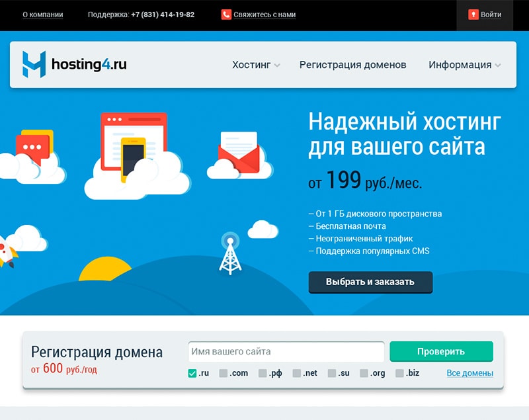Select the .org domain checkbox
This screenshot has width=529, height=420.
[364, 373]
